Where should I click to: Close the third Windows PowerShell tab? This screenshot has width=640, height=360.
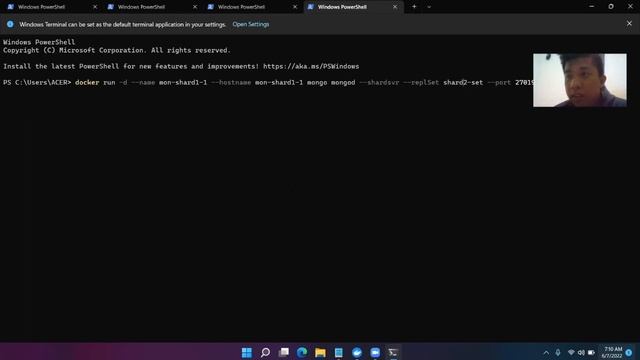point(295,7)
